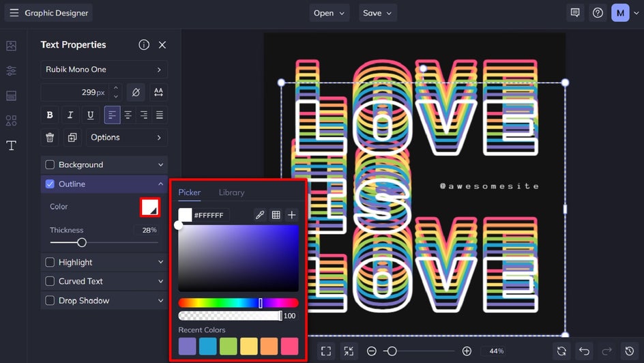Decrease font size with down stepper
Screen dimensions: 644x363
pos(116,96)
